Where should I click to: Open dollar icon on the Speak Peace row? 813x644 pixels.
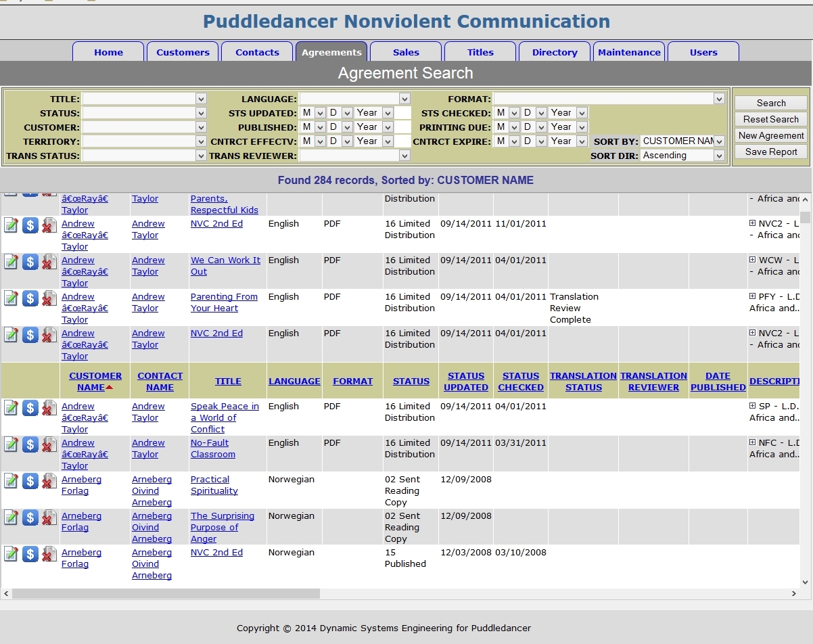point(30,408)
